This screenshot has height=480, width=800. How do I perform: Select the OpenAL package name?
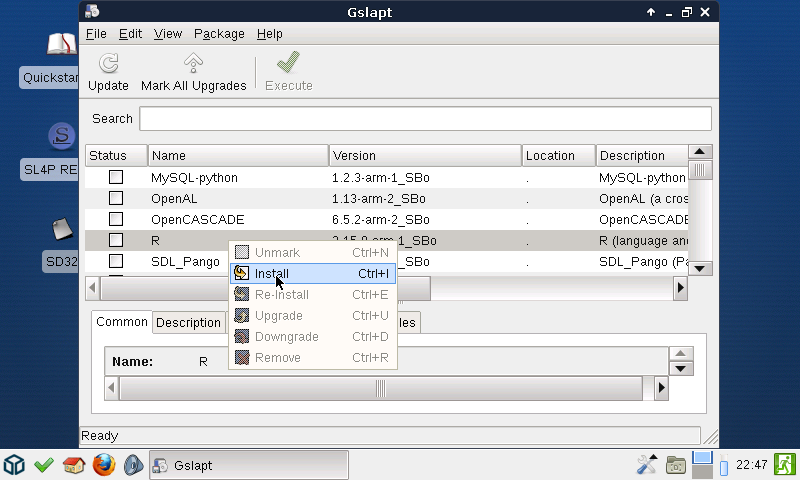pyautogui.click(x=174, y=198)
